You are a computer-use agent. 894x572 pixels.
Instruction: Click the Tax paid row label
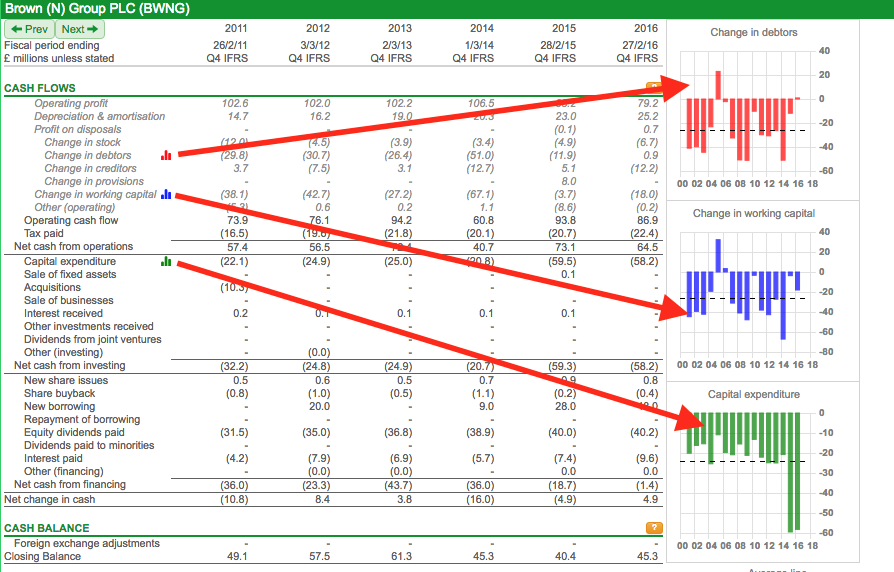44,233
